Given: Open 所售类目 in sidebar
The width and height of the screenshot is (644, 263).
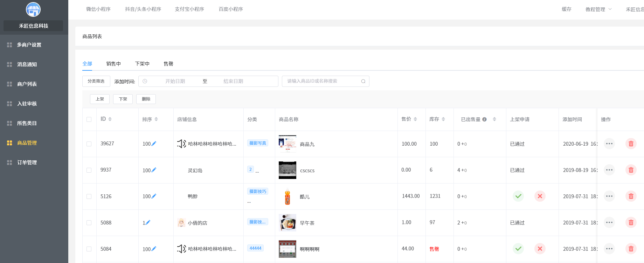Looking at the screenshot, I should click(x=27, y=123).
